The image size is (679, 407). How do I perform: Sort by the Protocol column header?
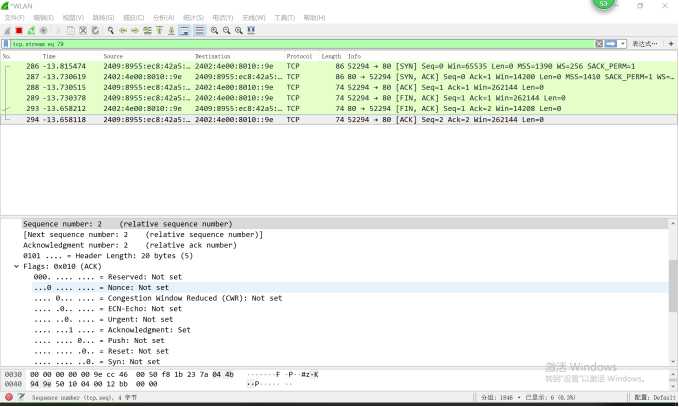click(299, 56)
